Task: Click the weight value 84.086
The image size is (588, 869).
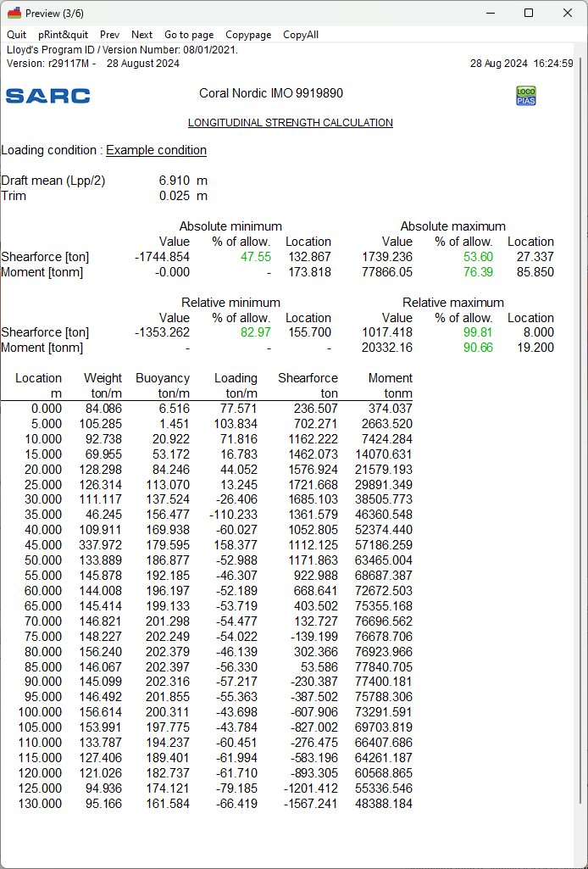Action: coord(103,409)
